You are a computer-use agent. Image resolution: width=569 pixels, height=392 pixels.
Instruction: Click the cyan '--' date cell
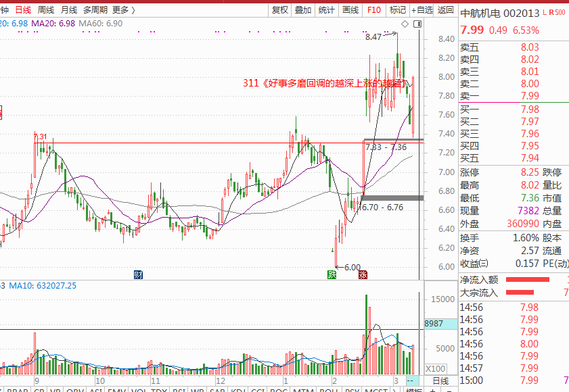coord(413,381)
